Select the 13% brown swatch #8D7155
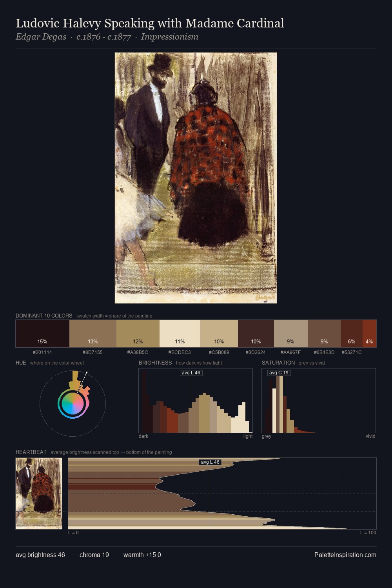392x588 pixels. (x=93, y=334)
